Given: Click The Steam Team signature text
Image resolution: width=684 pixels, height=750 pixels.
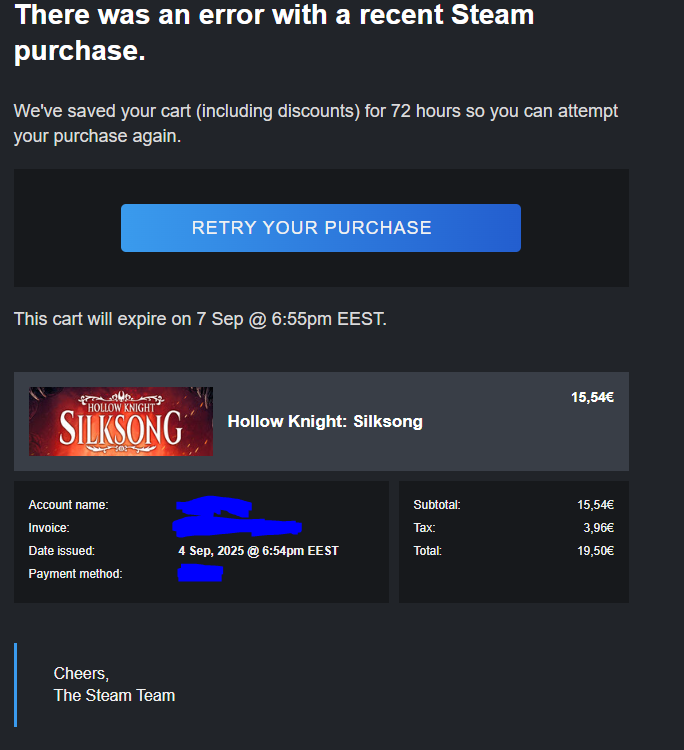Looking at the screenshot, I should [114, 695].
